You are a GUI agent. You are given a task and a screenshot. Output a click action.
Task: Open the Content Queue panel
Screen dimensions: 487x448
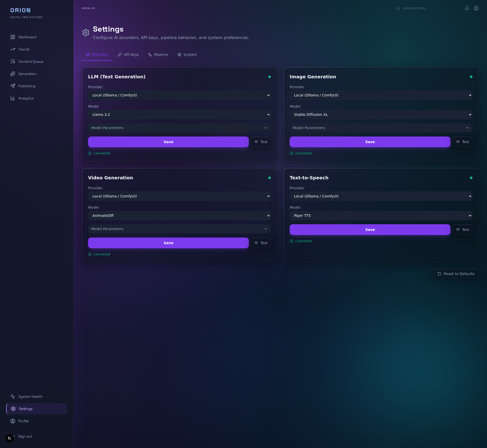pyautogui.click(x=31, y=61)
